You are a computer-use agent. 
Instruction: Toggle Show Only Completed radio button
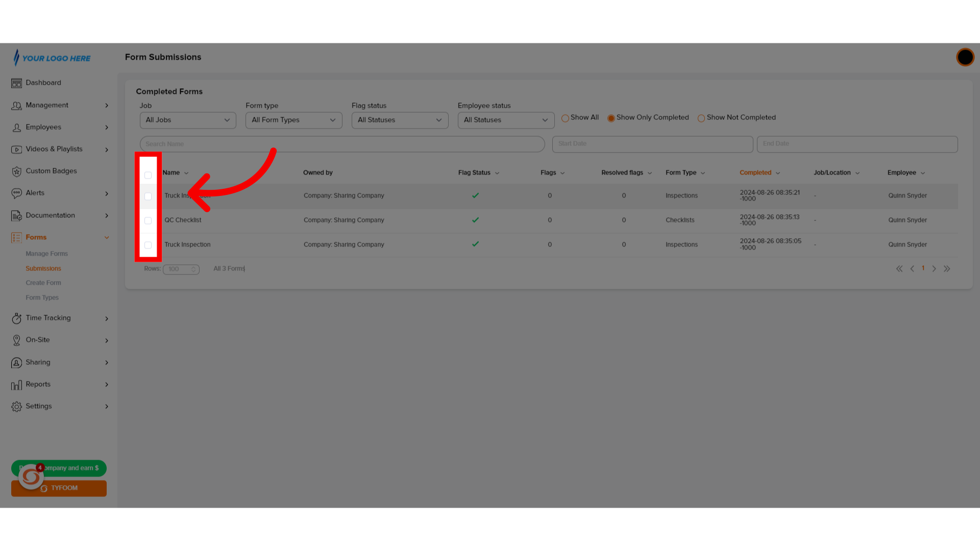(x=610, y=118)
